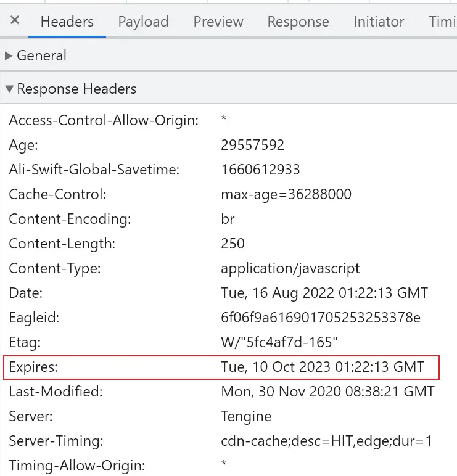
Task: Close the request details panel
Action: (x=15, y=20)
